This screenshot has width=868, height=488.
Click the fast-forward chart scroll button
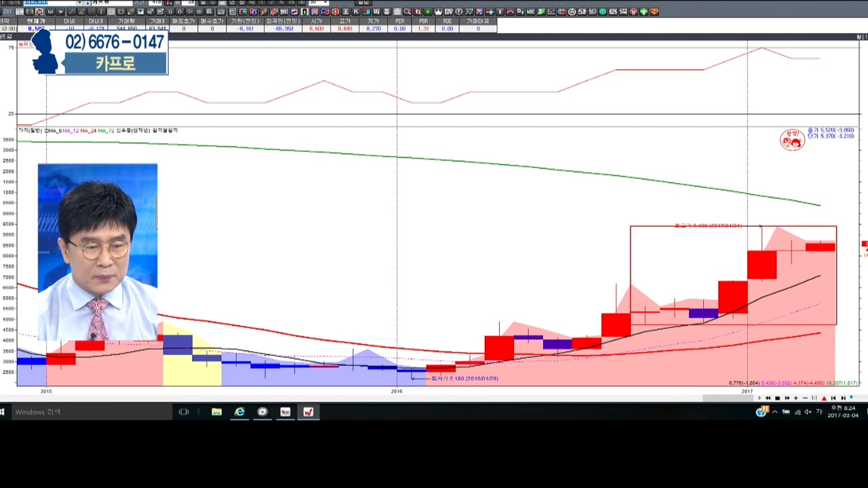[787, 398]
